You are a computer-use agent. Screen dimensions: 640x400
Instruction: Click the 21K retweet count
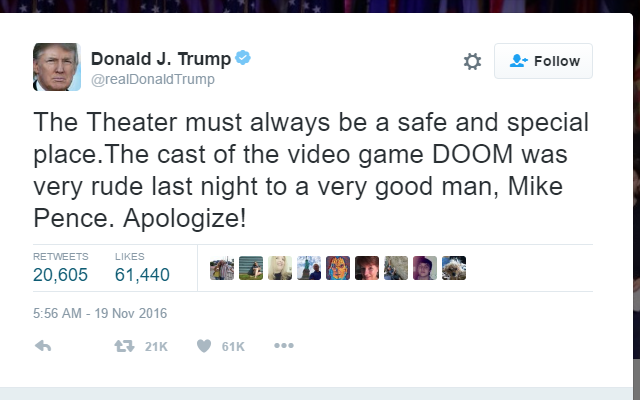pyautogui.click(x=156, y=347)
